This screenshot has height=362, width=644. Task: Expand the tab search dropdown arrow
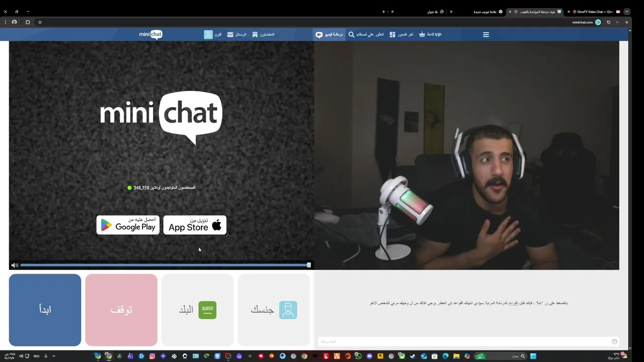pos(626,12)
